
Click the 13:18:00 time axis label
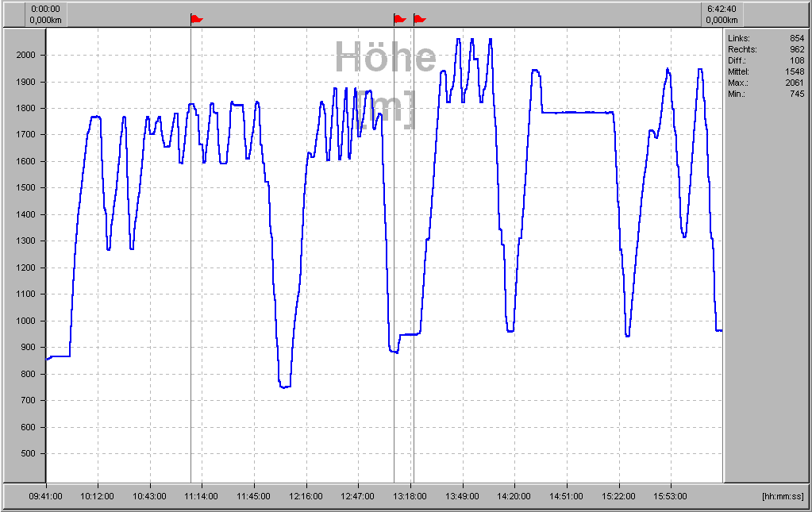click(410, 496)
